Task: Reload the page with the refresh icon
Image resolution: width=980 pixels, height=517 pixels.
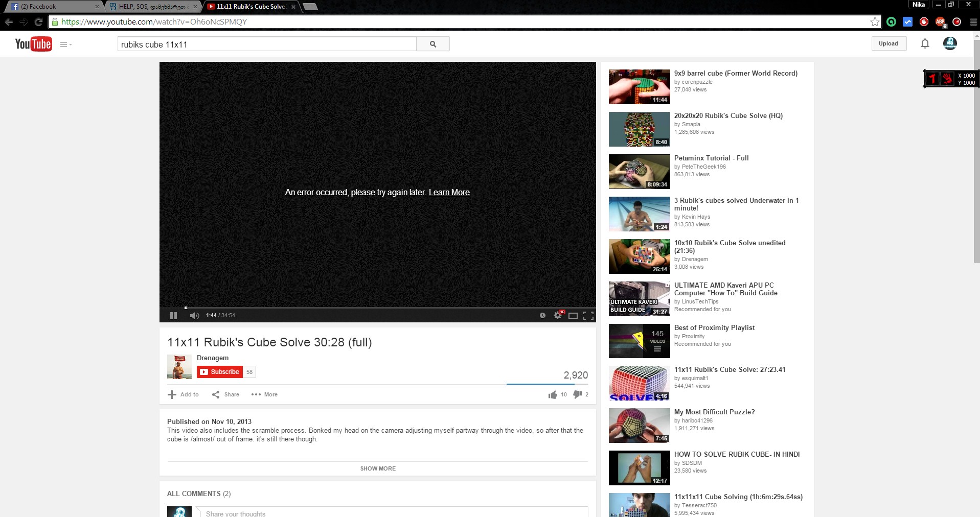Action: point(38,22)
